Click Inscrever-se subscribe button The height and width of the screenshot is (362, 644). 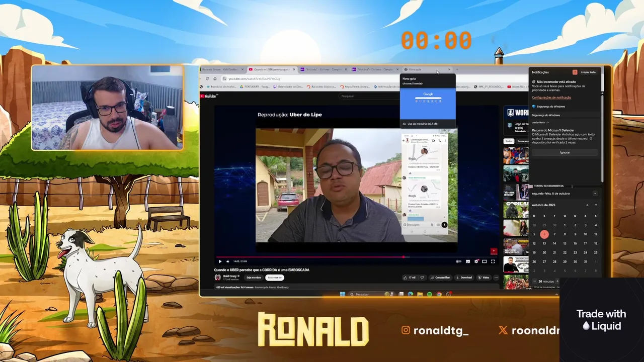pyautogui.click(x=275, y=278)
